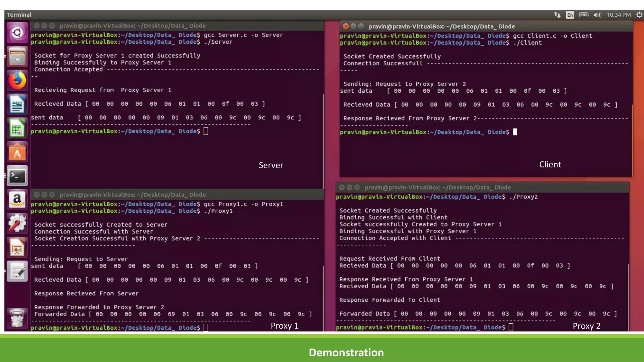The image size is (644, 362).
Task: Open the Text Editor dock icon
Action: 17,271
